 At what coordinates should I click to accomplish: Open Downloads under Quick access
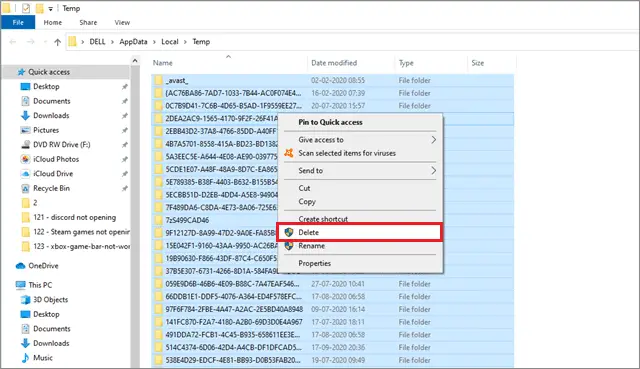tap(51, 116)
